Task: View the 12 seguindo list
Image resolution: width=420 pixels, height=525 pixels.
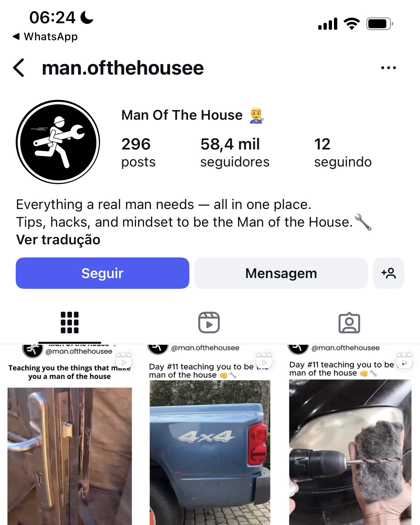Action: (342, 152)
